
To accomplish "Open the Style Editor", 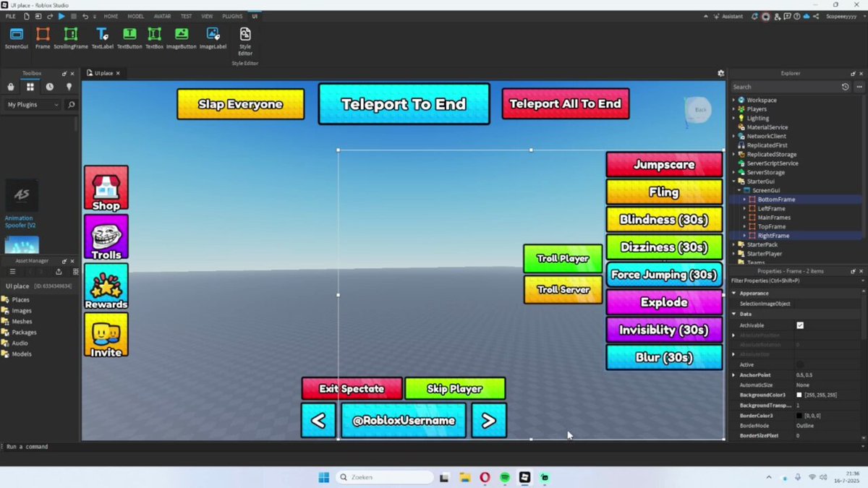I will (x=245, y=41).
